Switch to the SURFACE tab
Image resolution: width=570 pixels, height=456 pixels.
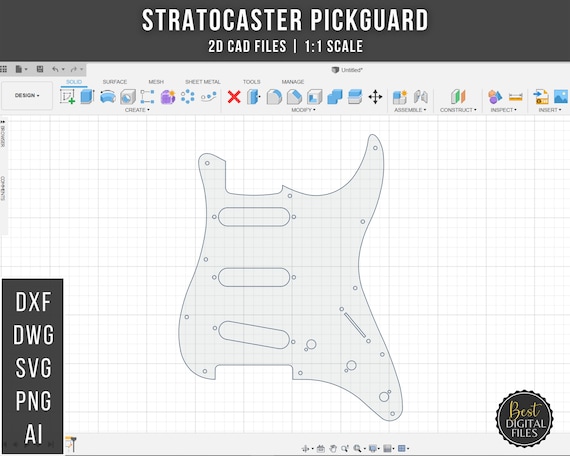click(x=115, y=82)
